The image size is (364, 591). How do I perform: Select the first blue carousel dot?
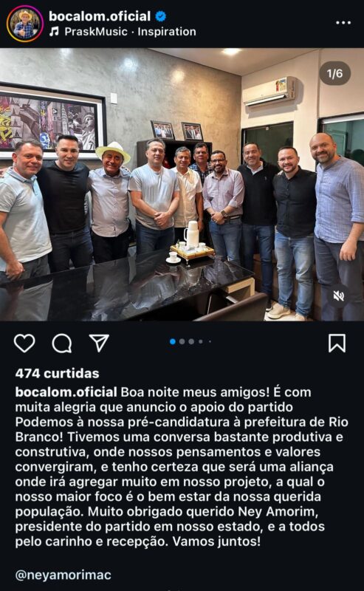[x=173, y=341]
